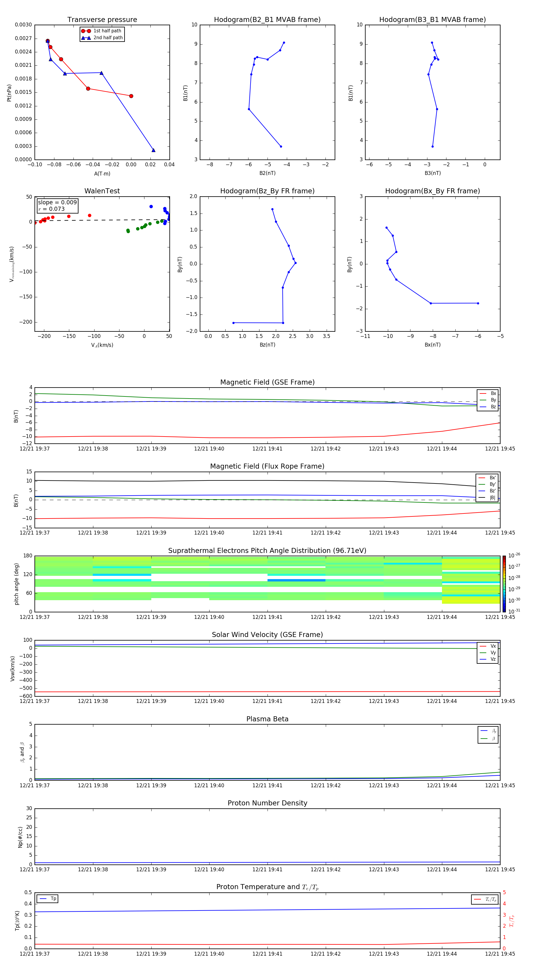The width and height of the screenshot is (535, 980).
Task: Click the 'B2(nT)' x-axis label
Action: pos(267,173)
